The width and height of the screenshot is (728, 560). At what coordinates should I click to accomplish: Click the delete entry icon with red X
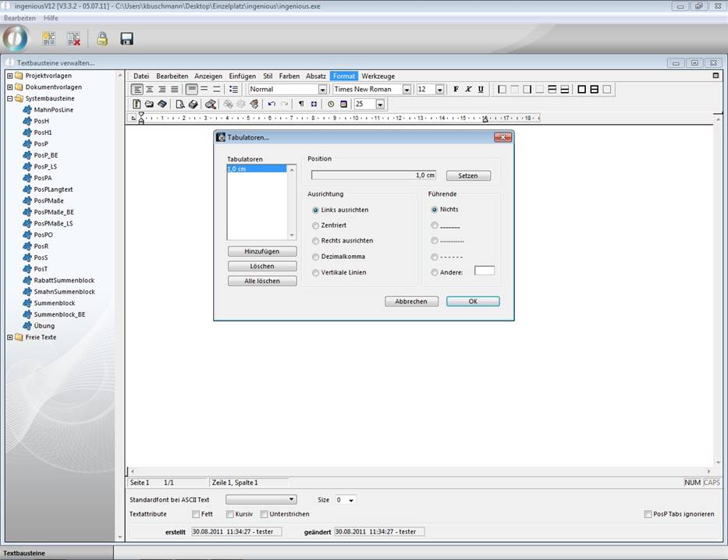coord(73,39)
